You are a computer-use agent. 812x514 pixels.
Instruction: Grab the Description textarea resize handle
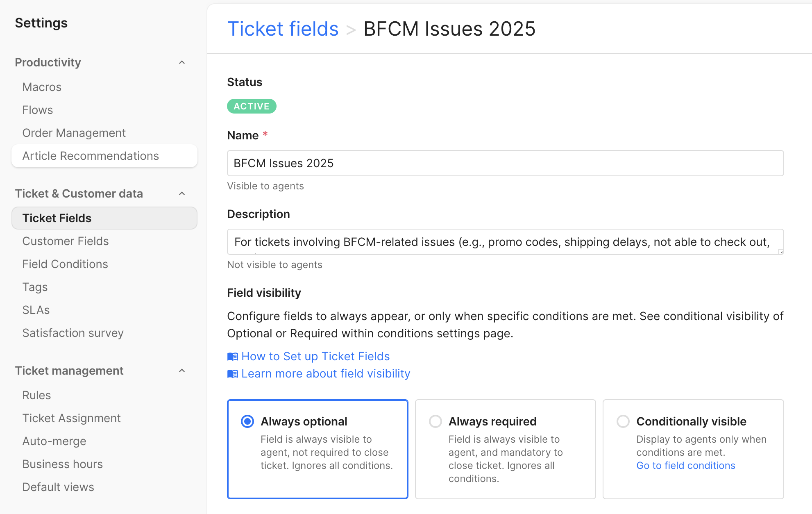pos(781,252)
